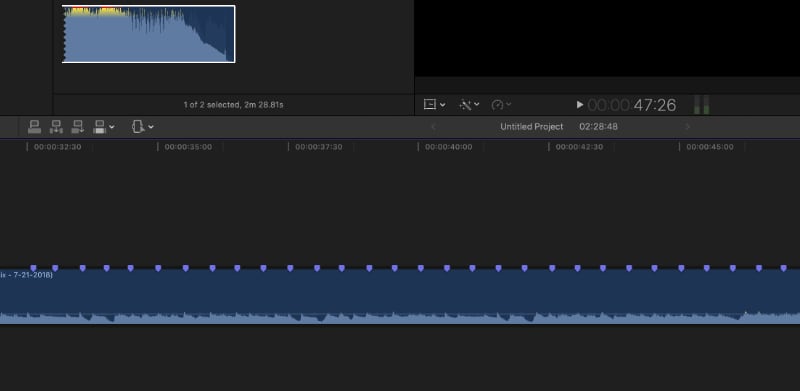Image resolution: width=800 pixels, height=391 pixels.
Task: Play the viewer from the current position
Action: 580,105
